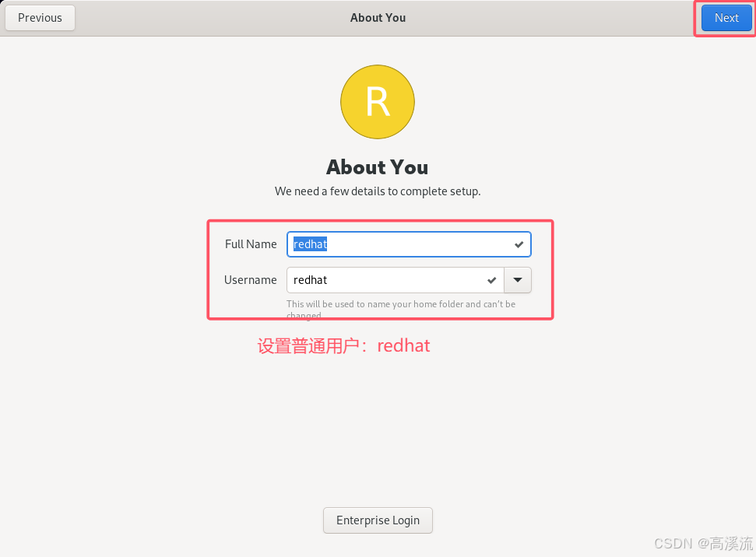Click the home folder hint text
The height and width of the screenshot is (557, 756).
(401, 309)
